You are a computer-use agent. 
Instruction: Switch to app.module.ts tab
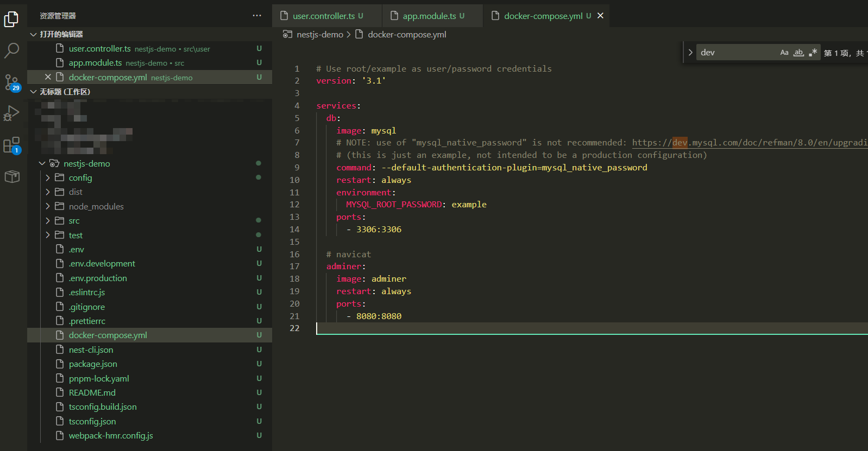pyautogui.click(x=432, y=16)
